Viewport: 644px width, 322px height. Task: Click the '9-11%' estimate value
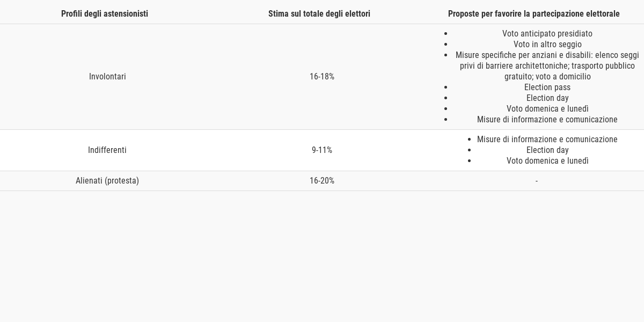click(322, 150)
